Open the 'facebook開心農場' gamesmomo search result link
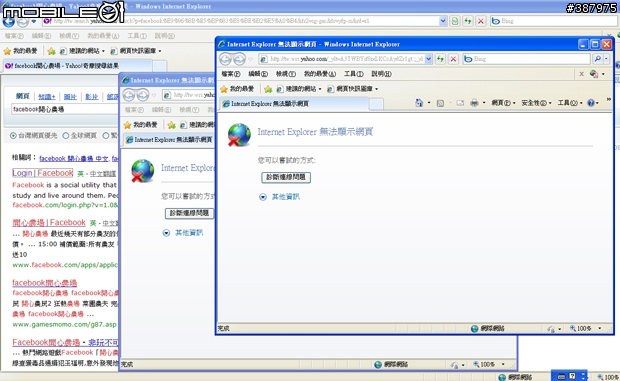 [45, 283]
